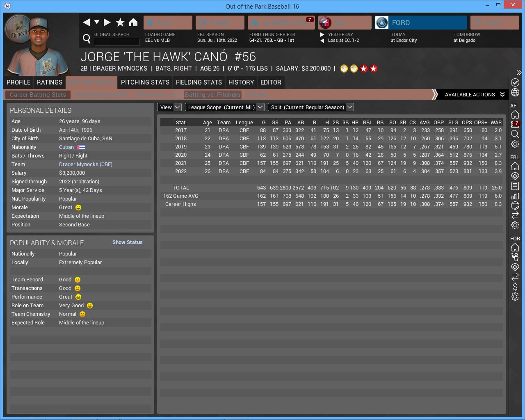Go back with the left arrow

pyautogui.click(x=86, y=23)
